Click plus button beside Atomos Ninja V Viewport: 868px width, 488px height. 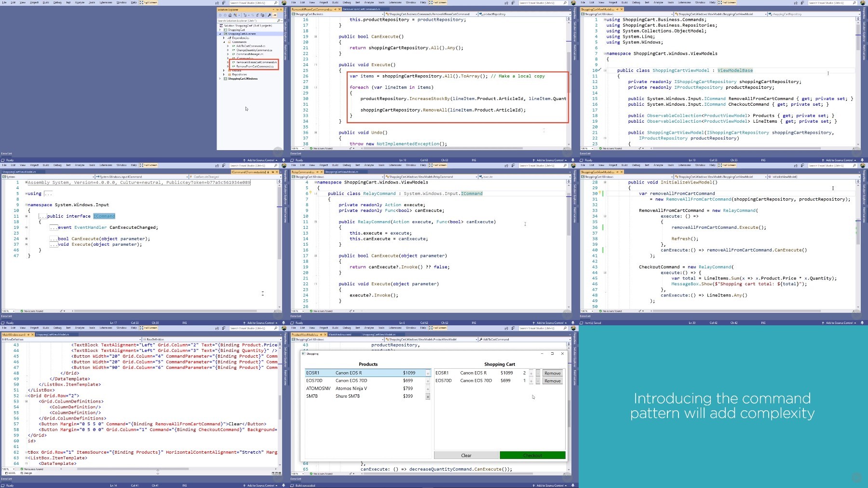tap(428, 389)
